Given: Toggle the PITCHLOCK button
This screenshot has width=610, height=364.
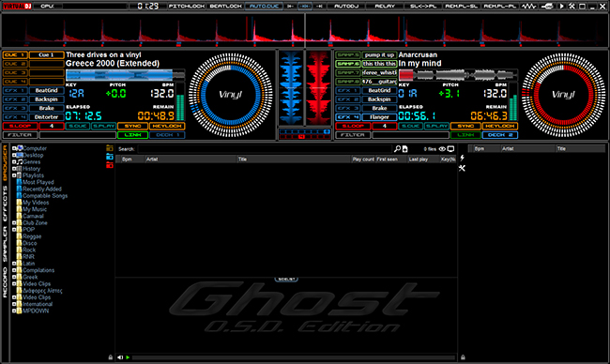Looking at the screenshot, I should point(187,6).
